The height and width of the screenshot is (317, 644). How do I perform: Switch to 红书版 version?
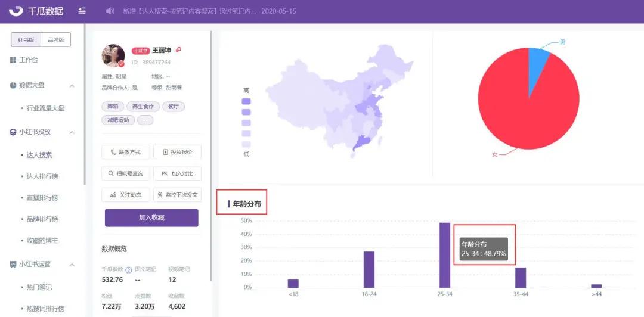(26, 40)
